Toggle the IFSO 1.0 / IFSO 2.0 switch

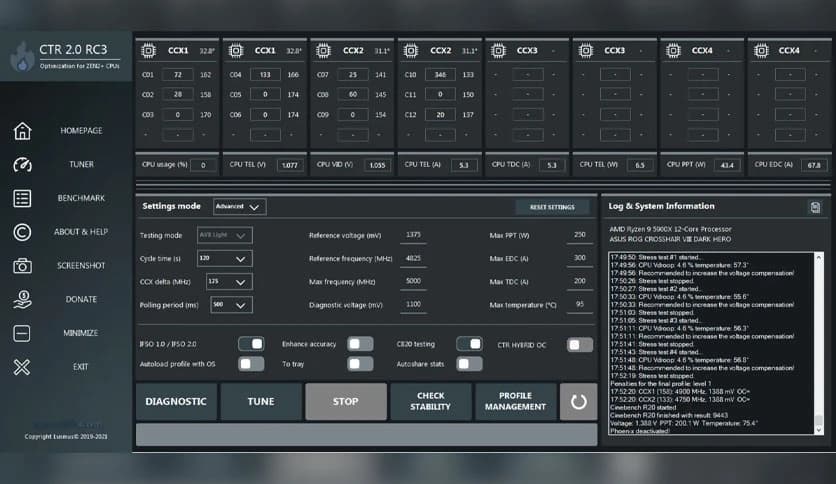(251, 344)
